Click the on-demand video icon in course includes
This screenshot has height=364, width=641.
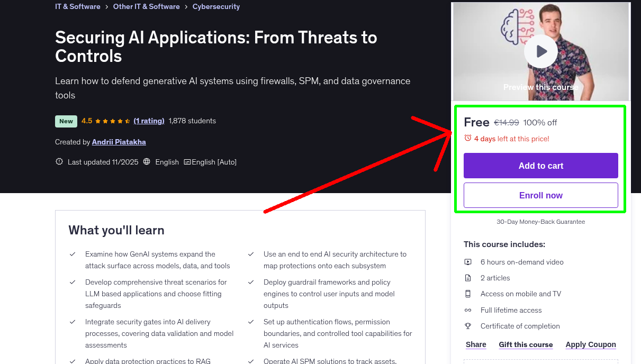coord(468,261)
